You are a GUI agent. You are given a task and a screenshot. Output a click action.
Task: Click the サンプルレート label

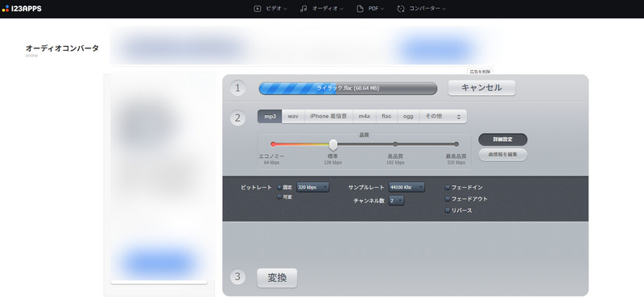point(366,188)
